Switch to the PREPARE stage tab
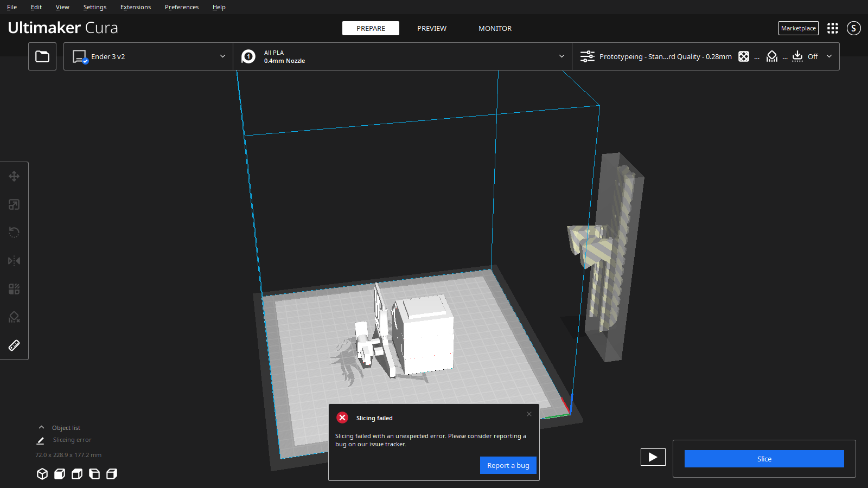 [371, 28]
